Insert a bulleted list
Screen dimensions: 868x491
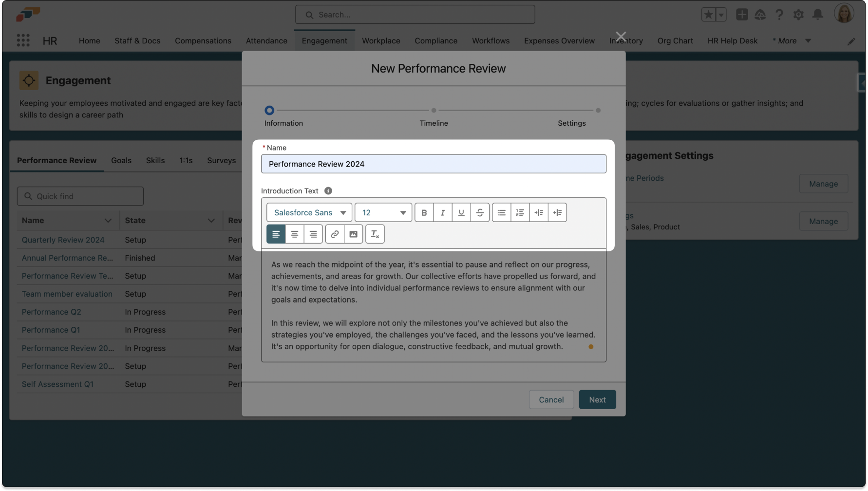click(501, 212)
